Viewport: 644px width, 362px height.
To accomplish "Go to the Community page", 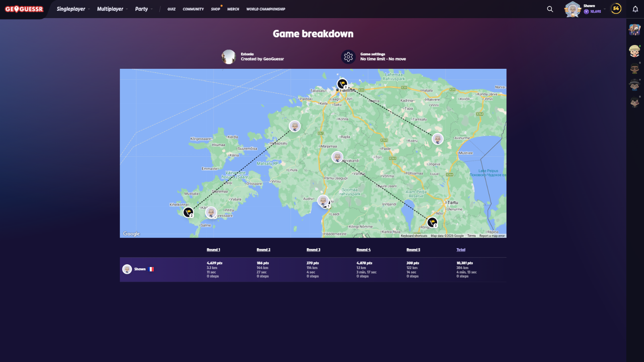I will coord(193,9).
